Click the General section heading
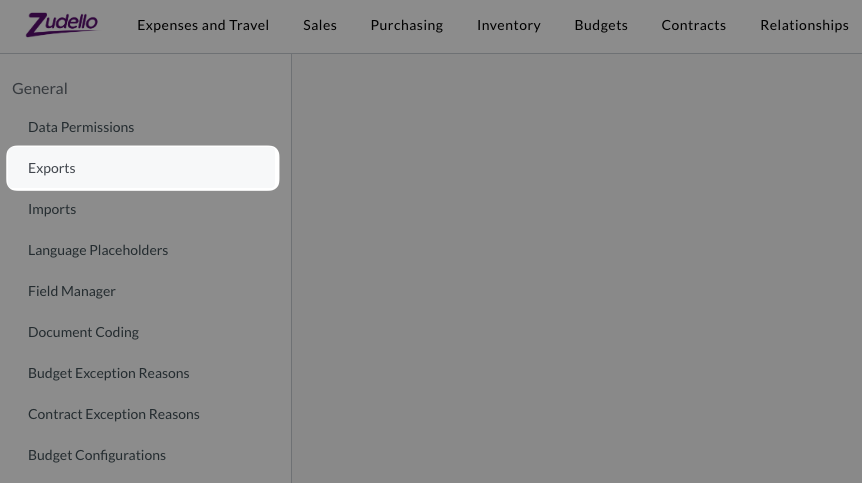 point(40,88)
